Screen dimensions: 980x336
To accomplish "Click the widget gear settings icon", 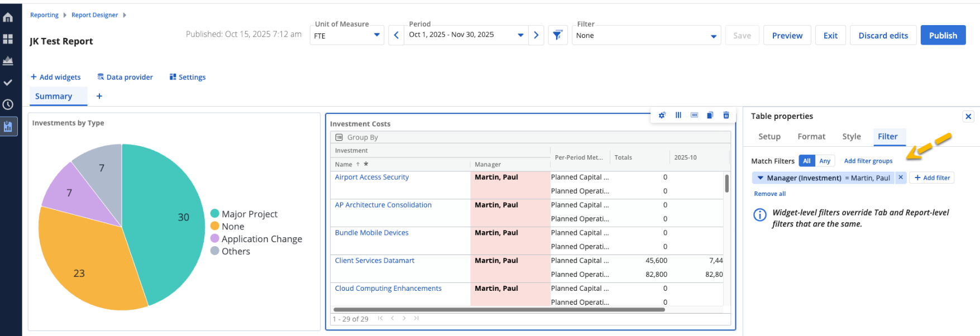I will pos(662,115).
